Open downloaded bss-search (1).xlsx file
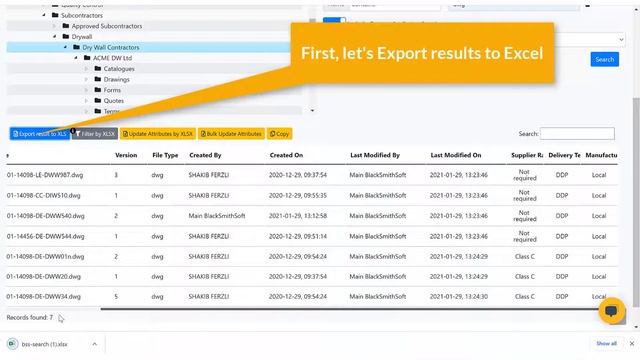Screen dimensions: 640x360 pyautogui.click(x=44, y=344)
